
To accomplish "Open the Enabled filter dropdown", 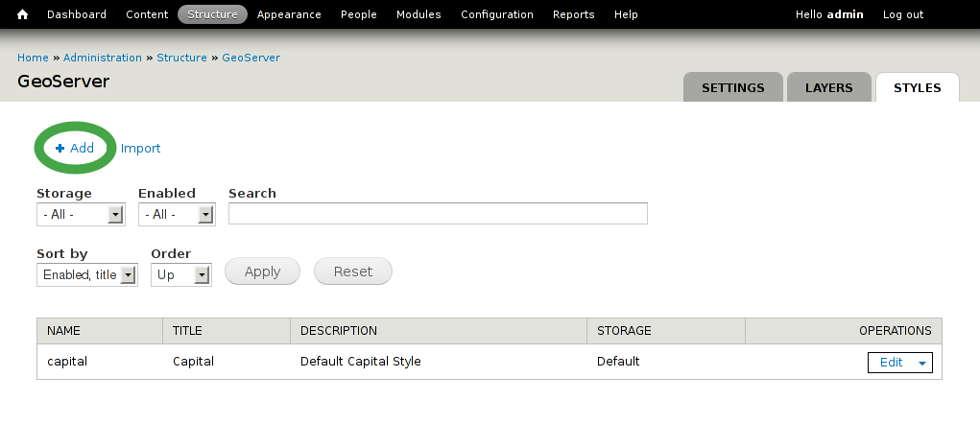I will pos(177,214).
